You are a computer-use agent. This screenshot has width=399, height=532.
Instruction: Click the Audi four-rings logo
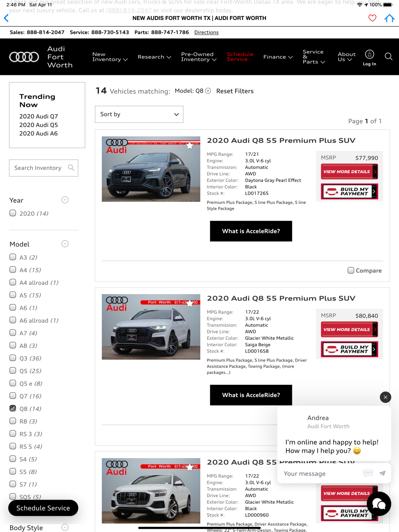[24, 57]
